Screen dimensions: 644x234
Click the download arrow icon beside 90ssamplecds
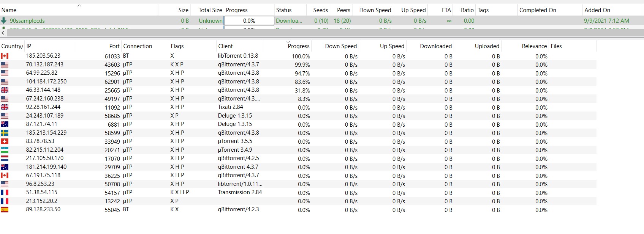click(4, 20)
